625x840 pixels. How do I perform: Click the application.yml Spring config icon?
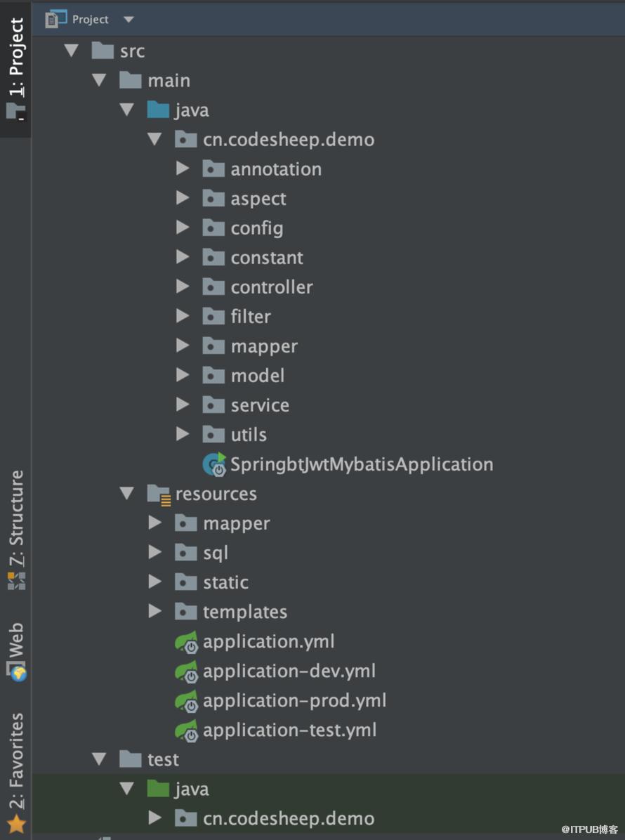186,643
